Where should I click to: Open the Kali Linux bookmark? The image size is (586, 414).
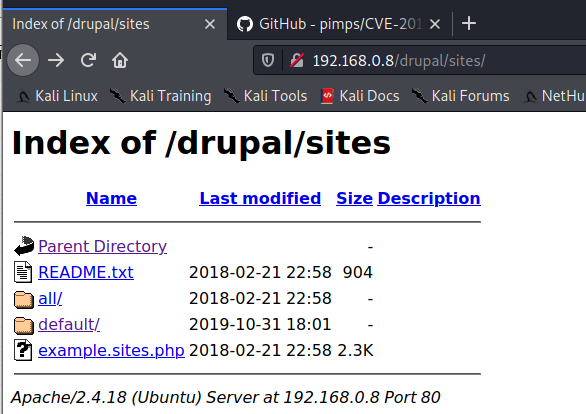[x=57, y=96]
